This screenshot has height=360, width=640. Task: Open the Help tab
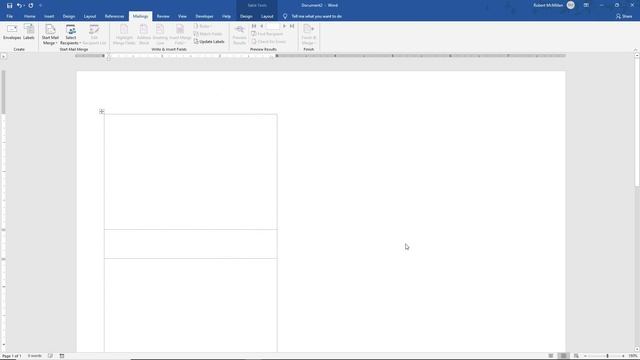[227, 16]
